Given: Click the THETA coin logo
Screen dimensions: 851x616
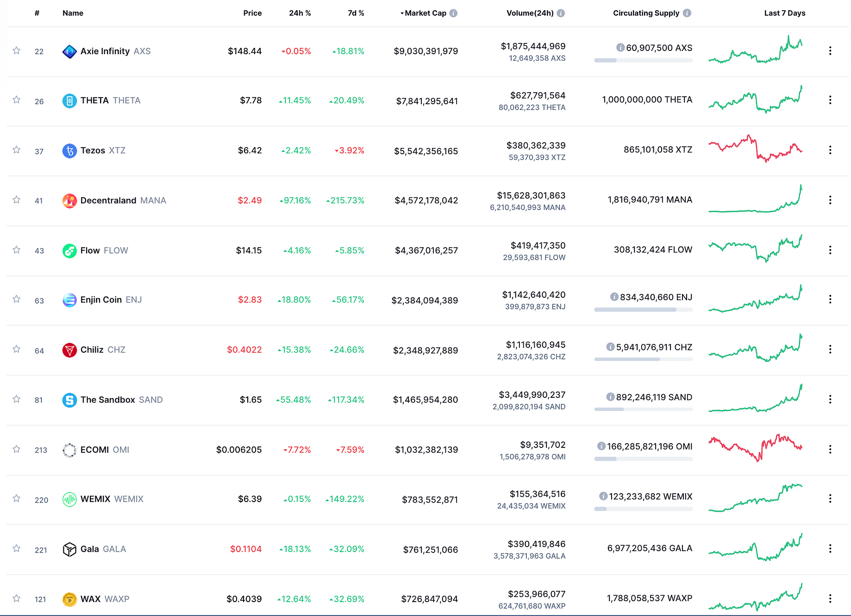Looking at the screenshot, I should tap(69, 101).
